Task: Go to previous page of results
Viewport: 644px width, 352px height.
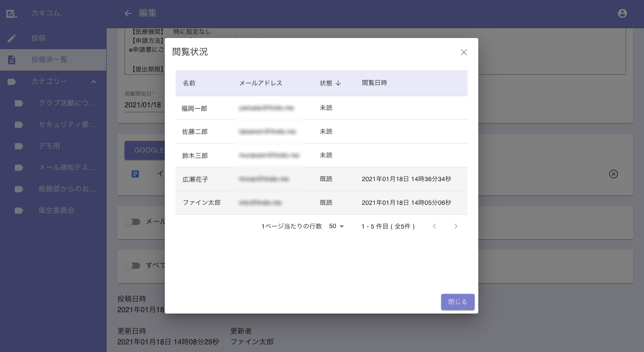Action: pyautogui.click(x=434, y=226)
